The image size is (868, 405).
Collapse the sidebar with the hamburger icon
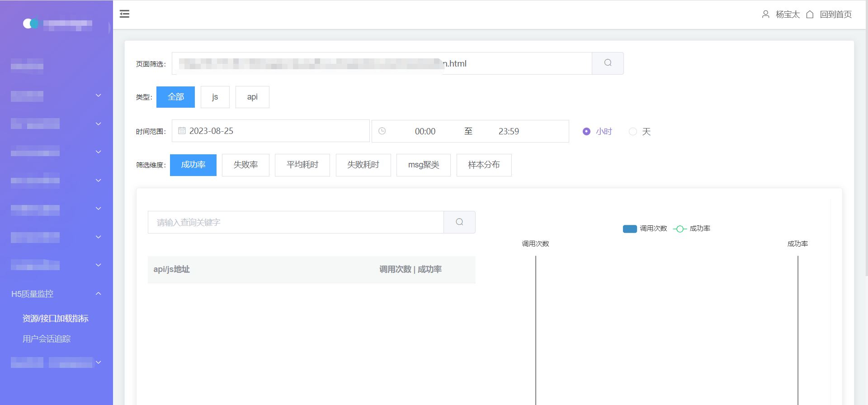pos(124,14)
